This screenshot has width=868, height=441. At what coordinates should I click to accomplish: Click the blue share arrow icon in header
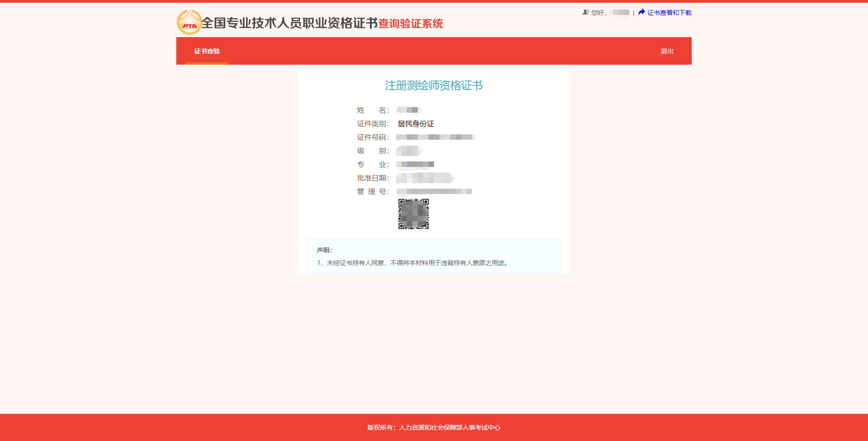[641, 12]
